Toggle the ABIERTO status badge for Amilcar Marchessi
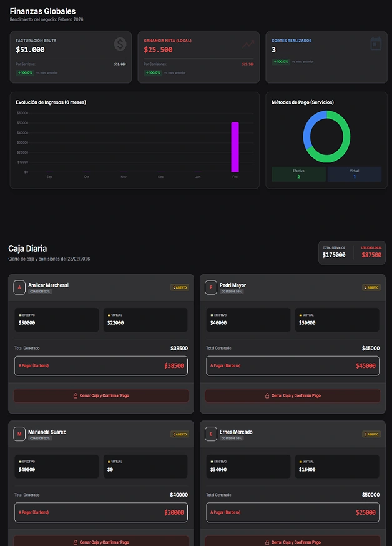The width and height of the screenshot is (392, 546). tap(180, 288)
